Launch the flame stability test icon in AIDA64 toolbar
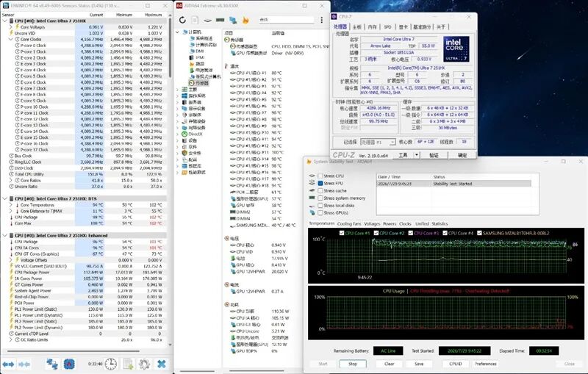Viewport: 588px width, 374px height. 245,20
